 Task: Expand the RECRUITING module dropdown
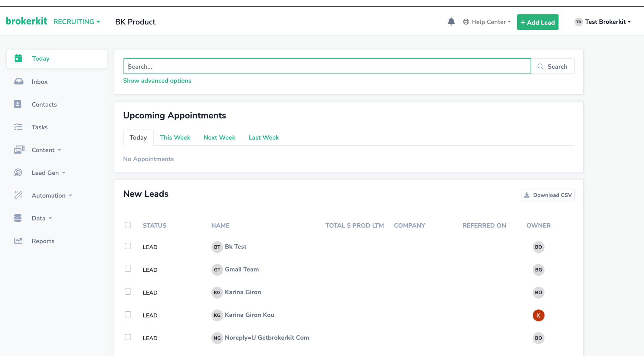point(77,22)
